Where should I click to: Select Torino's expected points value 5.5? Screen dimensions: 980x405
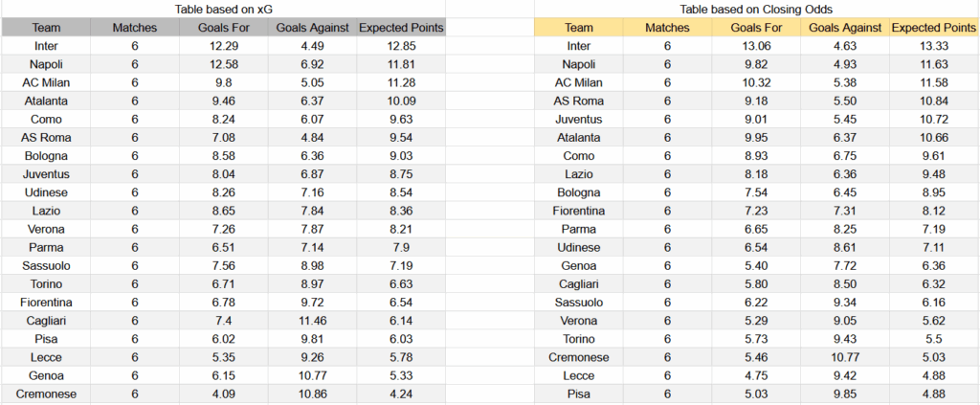click(933, 339)
